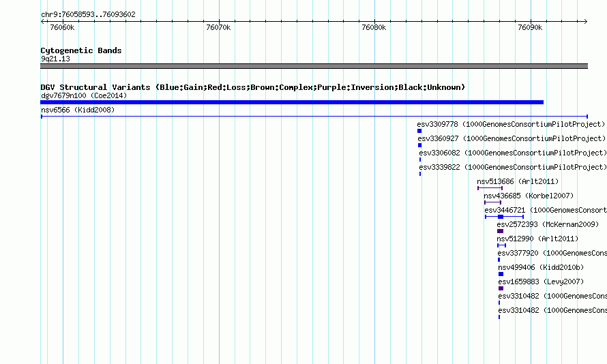Click the purple inversion line under nsv513686
Image resolution: width=607 pixels, height=364 pixels.
pos(490,188)
